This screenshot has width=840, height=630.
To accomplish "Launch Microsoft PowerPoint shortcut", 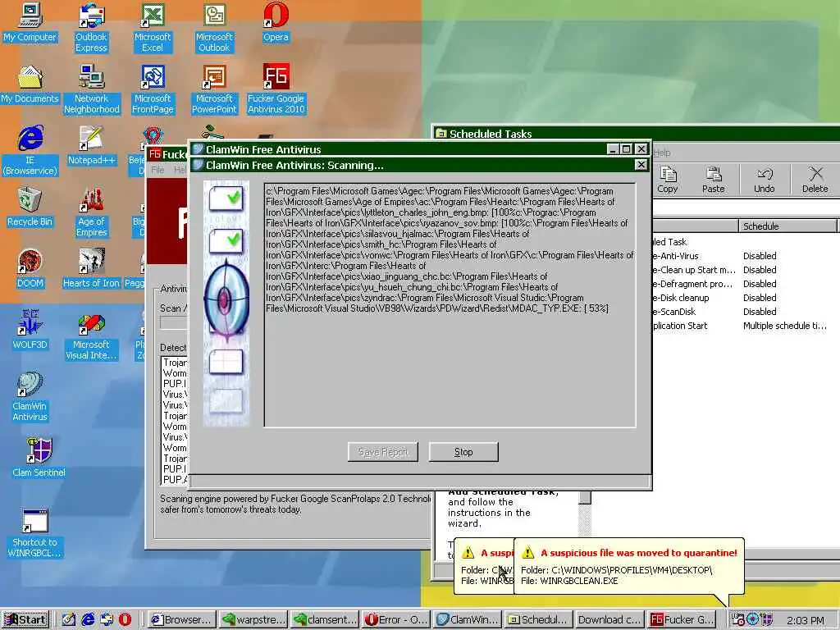I will pos(214,89).
